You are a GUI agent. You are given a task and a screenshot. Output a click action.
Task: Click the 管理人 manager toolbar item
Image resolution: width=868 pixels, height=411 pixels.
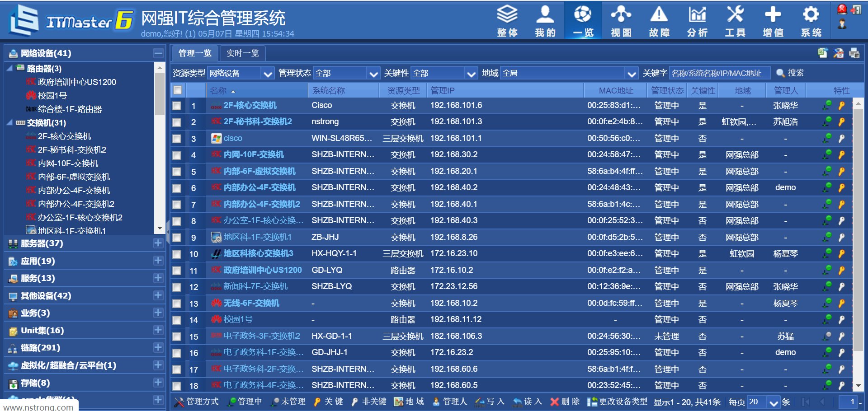coord(449,402)
